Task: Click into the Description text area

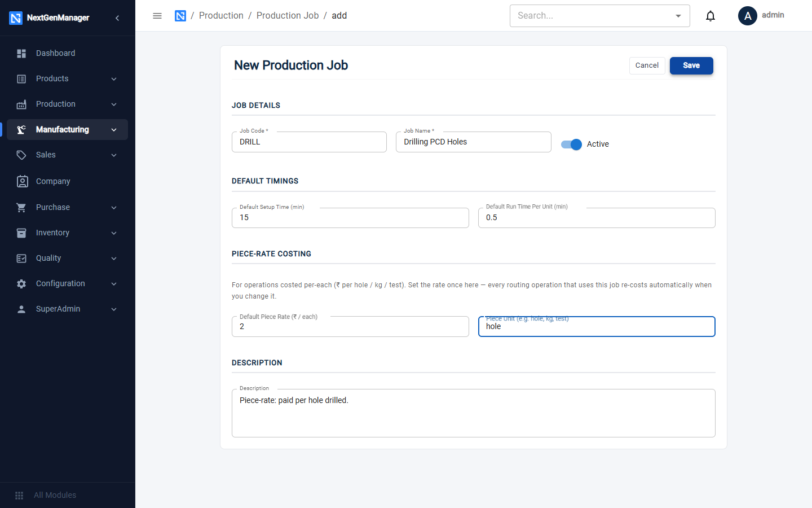Action: (x=474, y=413)
